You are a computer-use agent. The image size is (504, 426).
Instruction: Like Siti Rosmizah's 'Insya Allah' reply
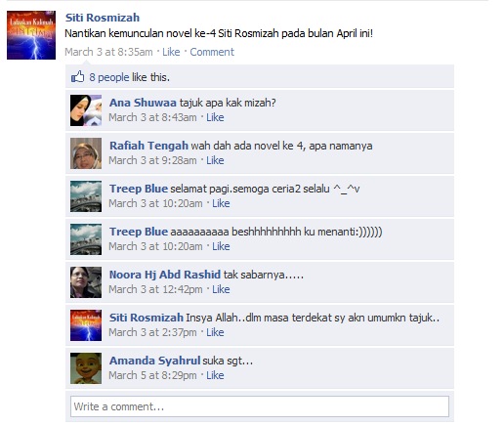215,332
